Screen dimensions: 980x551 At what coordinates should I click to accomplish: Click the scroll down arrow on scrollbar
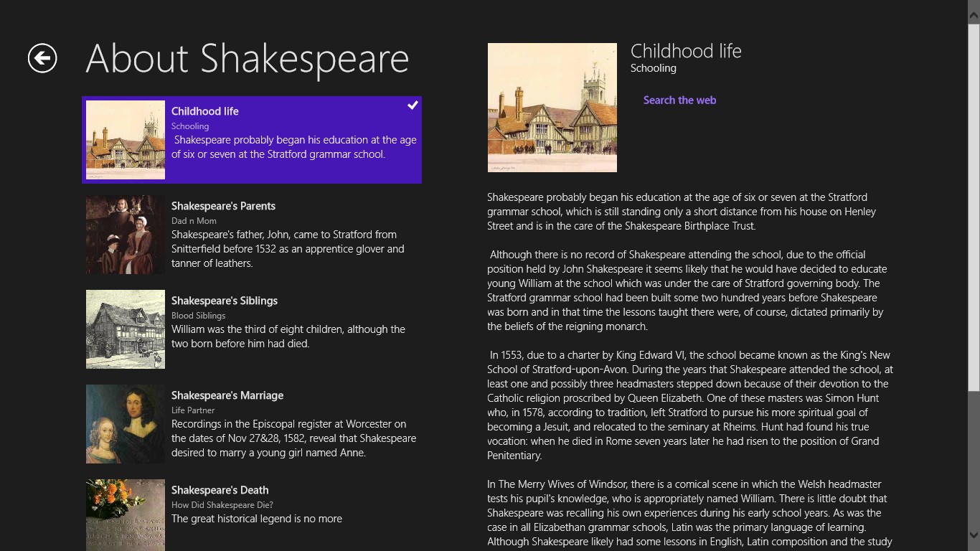(974, 535)
